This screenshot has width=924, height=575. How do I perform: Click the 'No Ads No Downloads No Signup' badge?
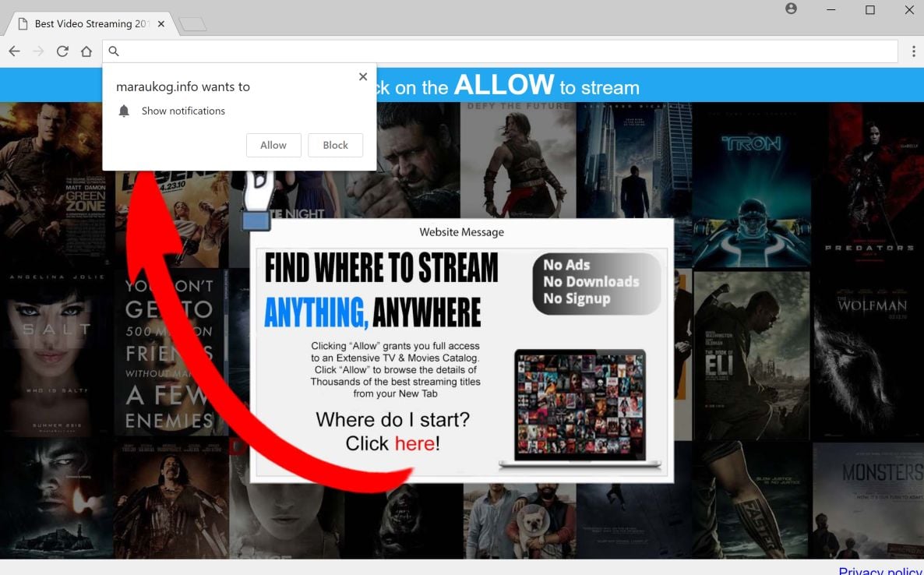click(x=596, y=283)
